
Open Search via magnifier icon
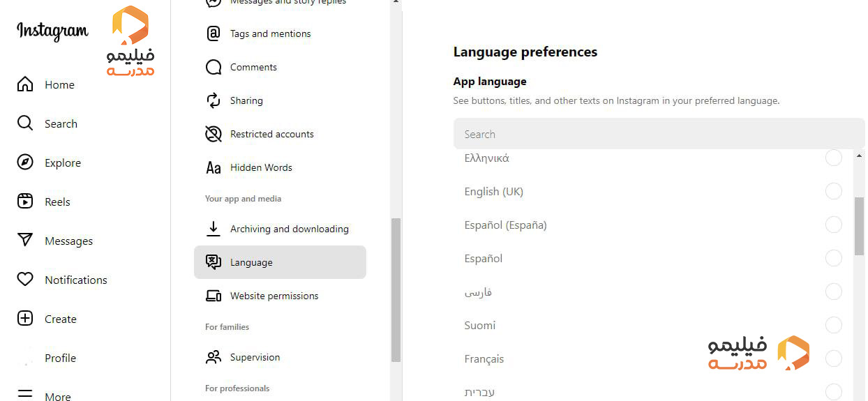[x=25, y=123]
